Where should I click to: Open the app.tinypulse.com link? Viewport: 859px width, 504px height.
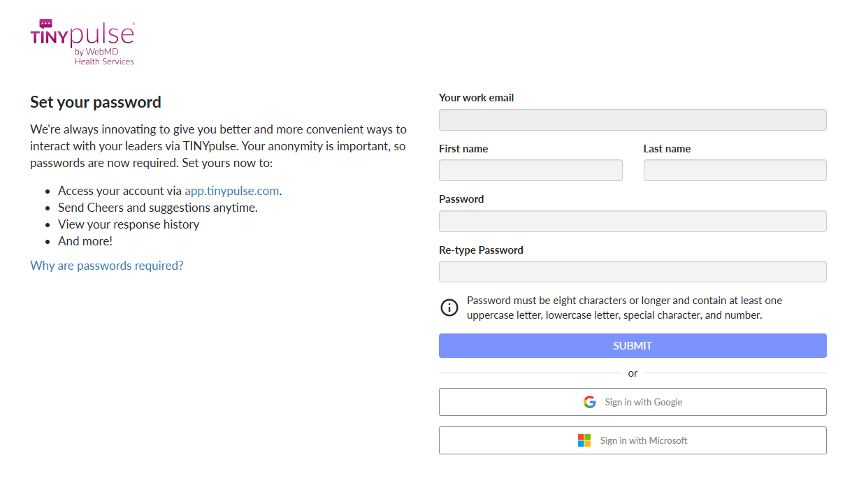pos(231,191)
